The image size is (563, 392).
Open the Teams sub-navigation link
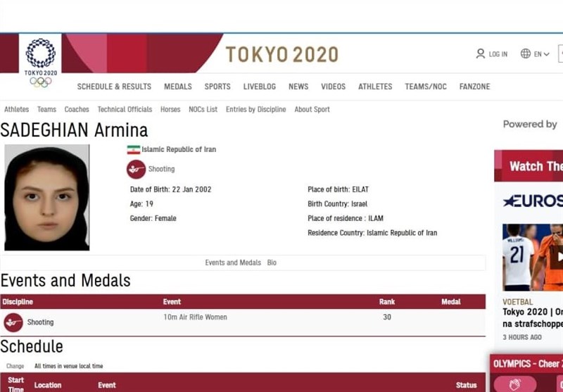[46, 109]
